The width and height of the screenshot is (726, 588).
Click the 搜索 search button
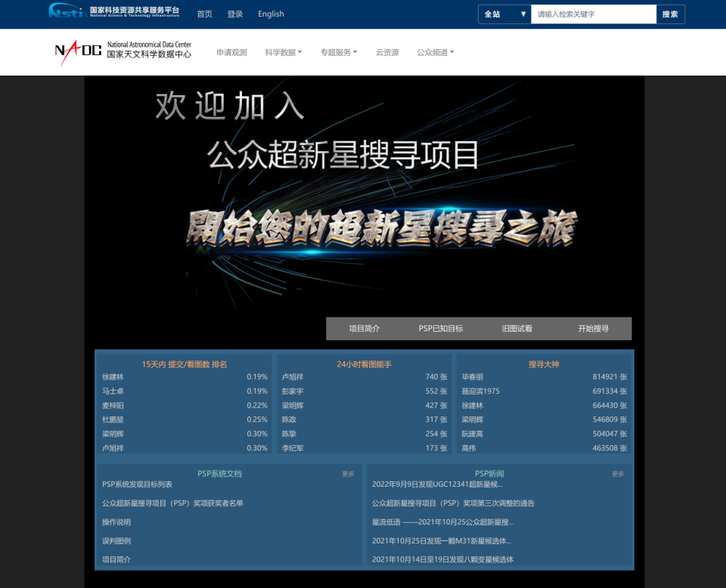(x=670, y=14)
